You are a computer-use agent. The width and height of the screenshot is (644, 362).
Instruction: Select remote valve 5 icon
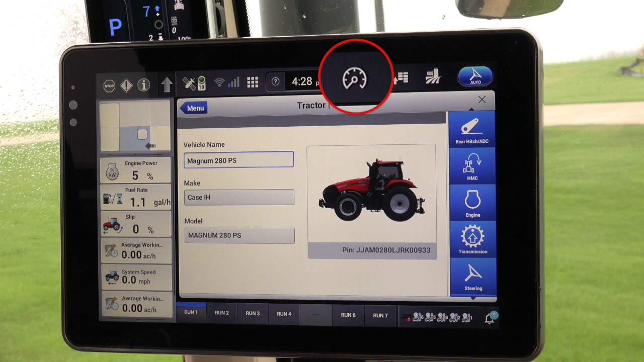[x=430, y=317]
